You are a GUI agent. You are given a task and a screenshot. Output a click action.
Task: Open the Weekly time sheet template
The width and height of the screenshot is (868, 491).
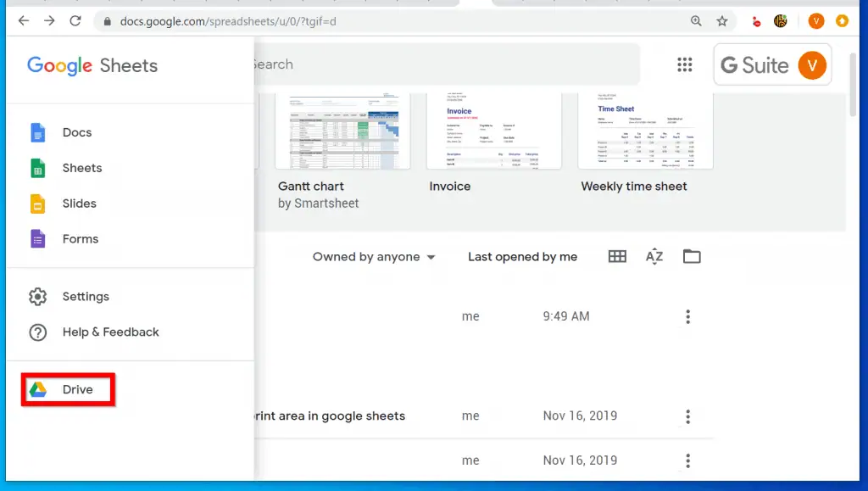coord(645,131)
